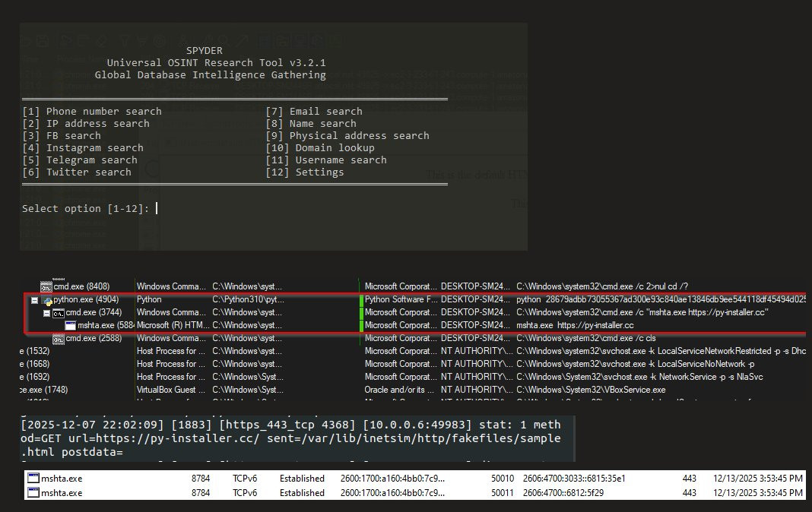The image size is (812, 512).
Task: Click the python.exe (4904) process icon
Action: (48, 301)
